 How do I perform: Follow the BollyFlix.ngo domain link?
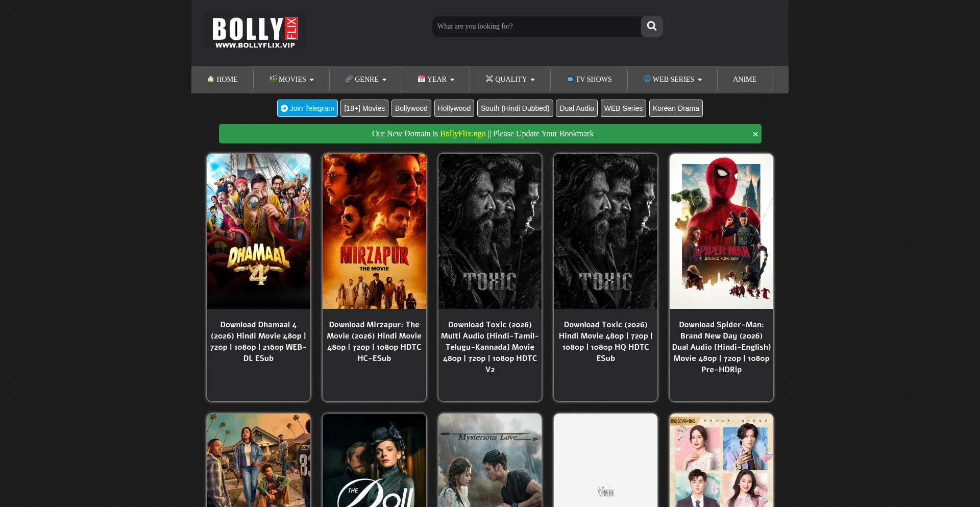pyautogui.click(x=463, y=134)
